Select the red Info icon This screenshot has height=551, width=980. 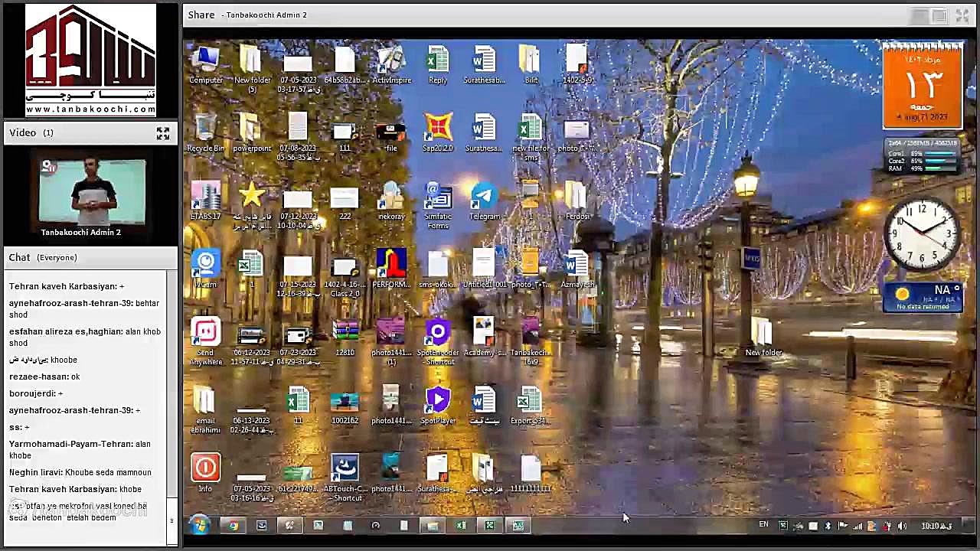click(x=205, y=473)
